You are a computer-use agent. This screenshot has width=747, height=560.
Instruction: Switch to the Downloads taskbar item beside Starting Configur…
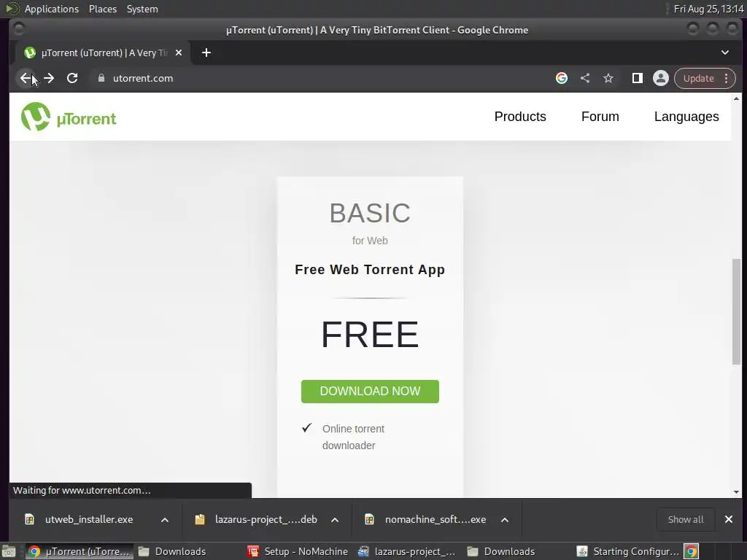501,551
